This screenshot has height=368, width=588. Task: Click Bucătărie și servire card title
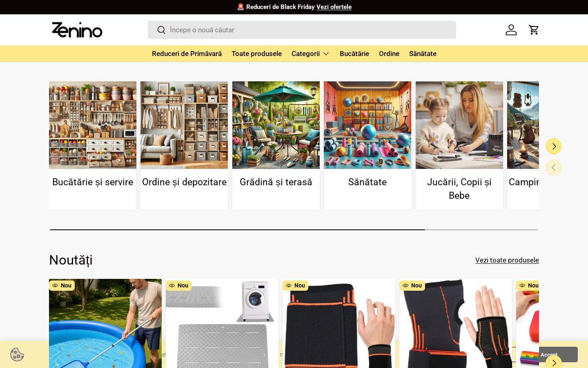[93, 182]
